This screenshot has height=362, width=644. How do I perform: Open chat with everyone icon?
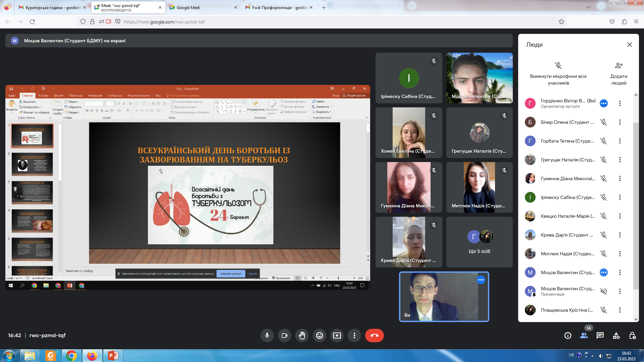(600, 335)
